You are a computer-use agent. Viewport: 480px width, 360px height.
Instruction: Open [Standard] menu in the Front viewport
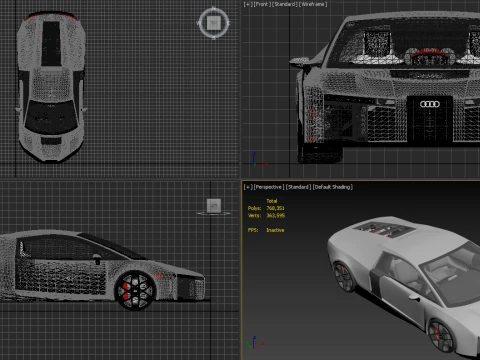coord(285,4)
